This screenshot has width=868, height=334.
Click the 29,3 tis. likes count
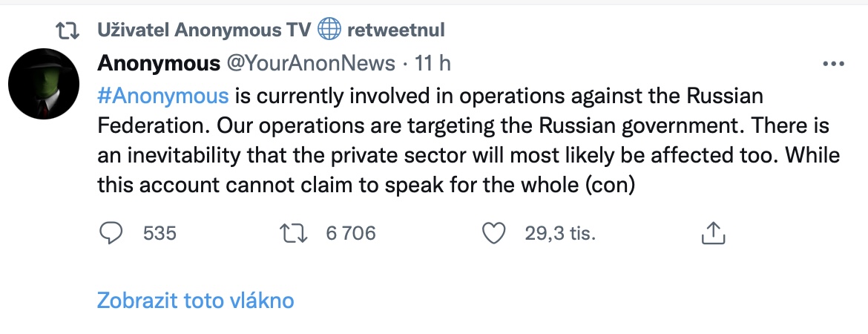[x=560, y=234]
